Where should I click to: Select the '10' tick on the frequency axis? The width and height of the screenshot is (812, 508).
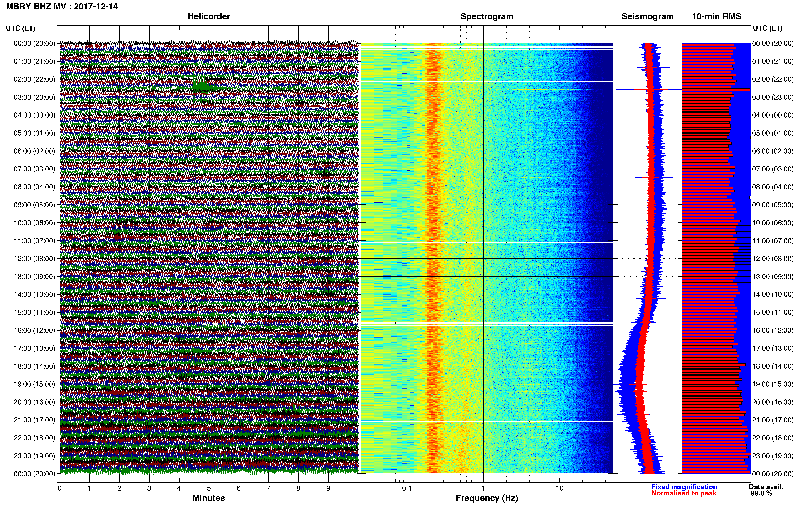tap(559, 488)
